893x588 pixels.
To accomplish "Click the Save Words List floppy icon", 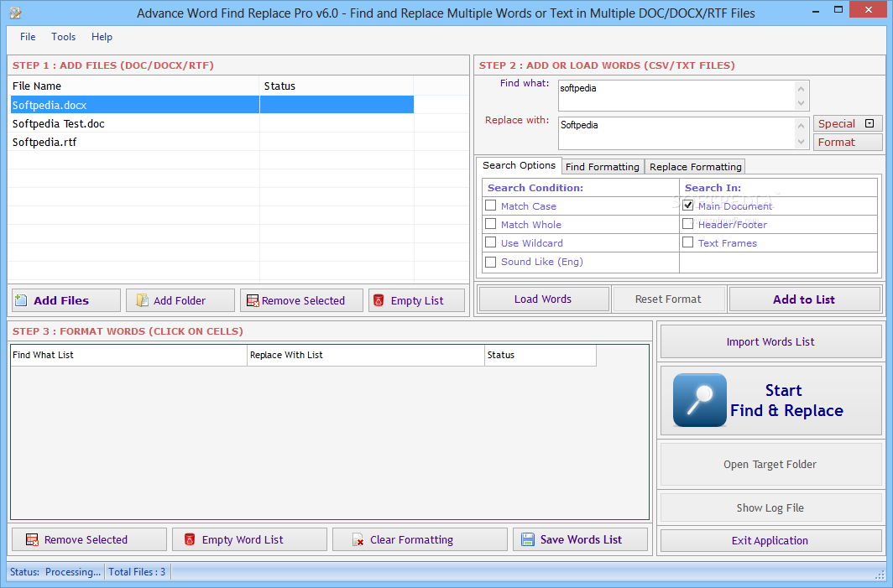I will pyautogui.click(x=528, y=539).
